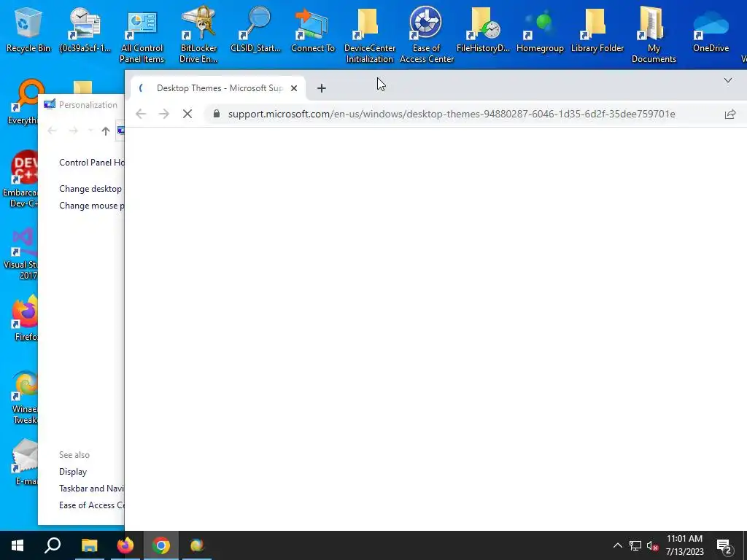Open the Windows Start menu
This screenshot has width=747, height=560.
(x=18, y=545)
